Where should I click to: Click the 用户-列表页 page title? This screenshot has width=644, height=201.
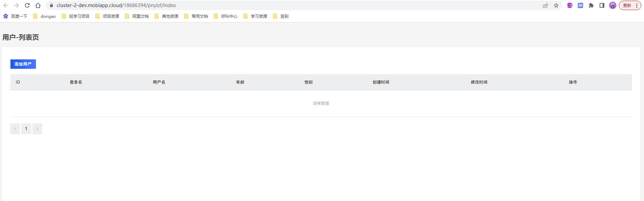(x=21, y=37)
